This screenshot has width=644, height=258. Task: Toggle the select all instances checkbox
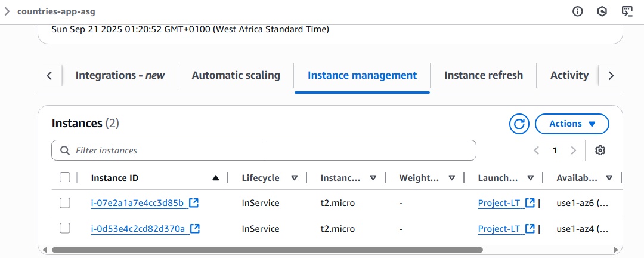click(65, 177)
